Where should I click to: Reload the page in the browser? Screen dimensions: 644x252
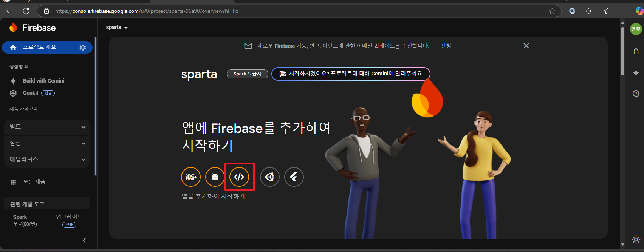pos(26,11)
